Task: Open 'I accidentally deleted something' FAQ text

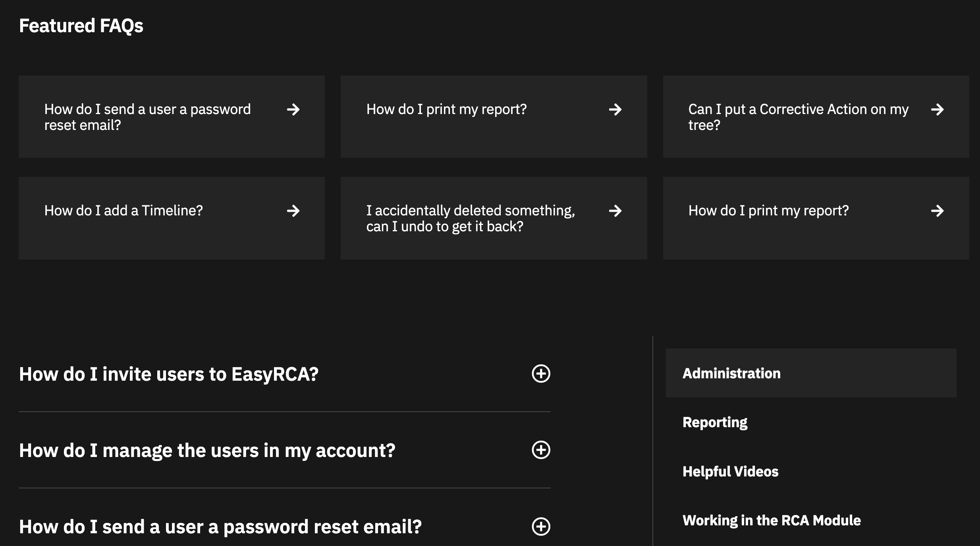Action: [471, 218]
